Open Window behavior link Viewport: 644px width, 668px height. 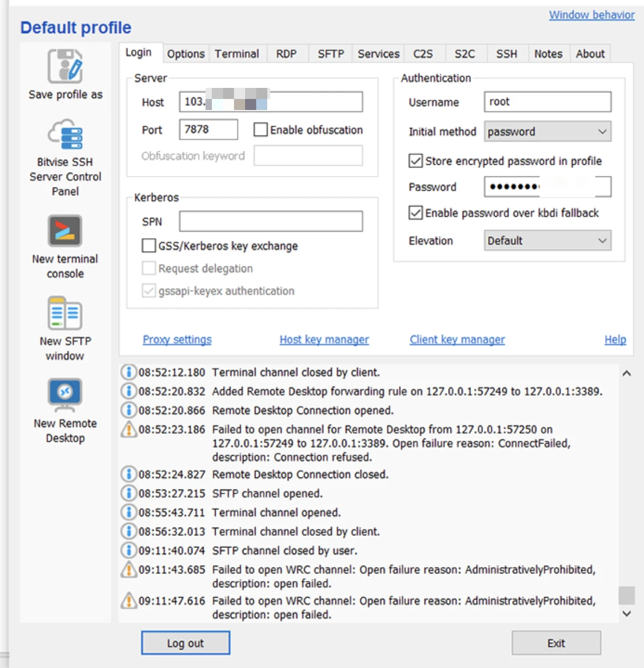pos(591,15)
